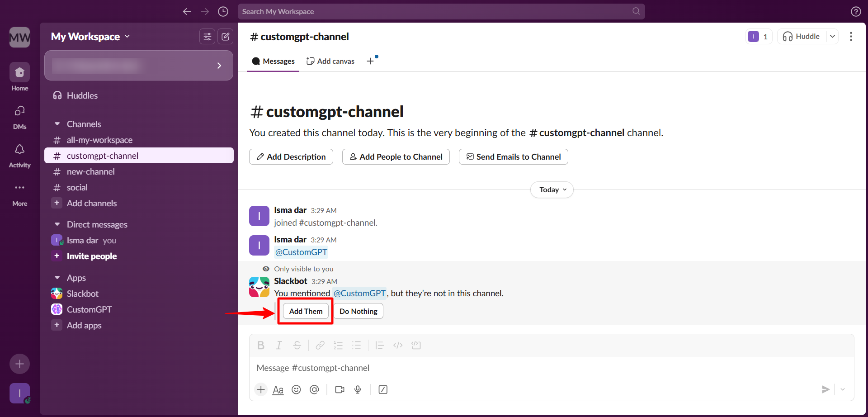Open the schedule send options dropdown

[x=843, y=389]
